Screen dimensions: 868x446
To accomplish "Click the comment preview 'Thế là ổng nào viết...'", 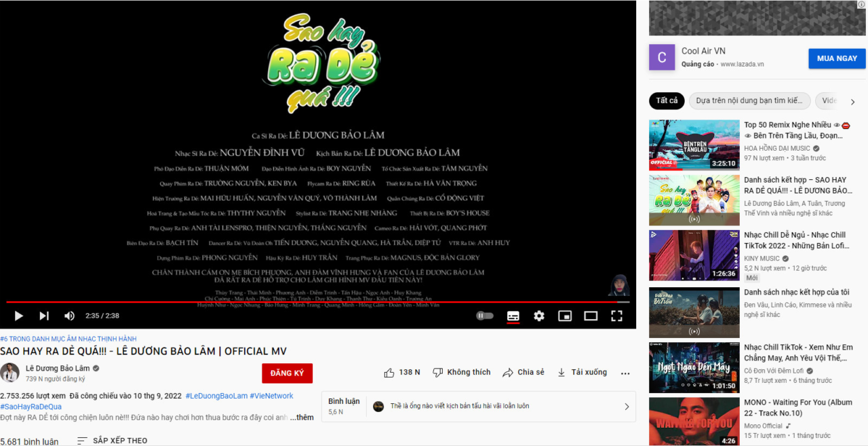I will [x=460, y=406].
